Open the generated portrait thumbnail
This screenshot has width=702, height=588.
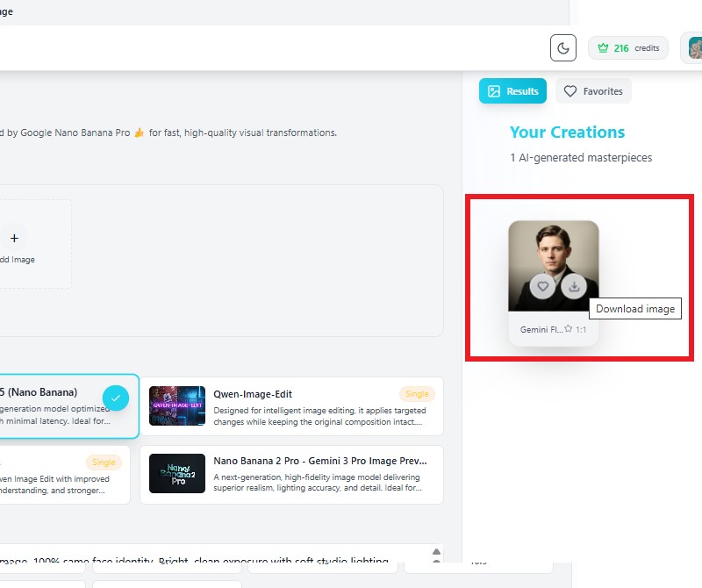[554, 266]
